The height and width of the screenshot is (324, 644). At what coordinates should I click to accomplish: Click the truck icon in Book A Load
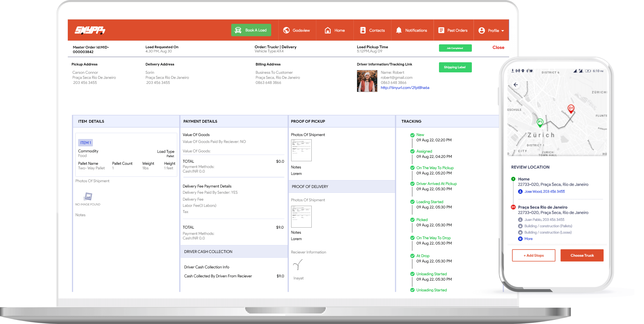click(x=238, y=30)
